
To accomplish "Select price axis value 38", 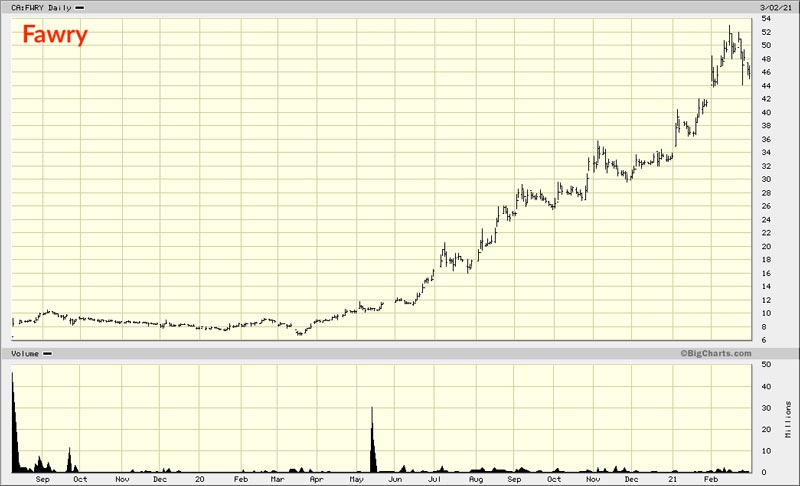I will pyautogui.click(x=766, y=125).
